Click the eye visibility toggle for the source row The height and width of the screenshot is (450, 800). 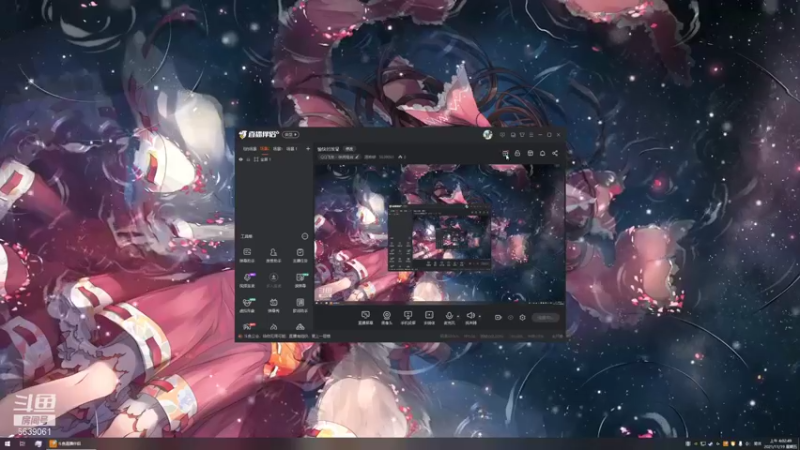(x=241, y=159)
